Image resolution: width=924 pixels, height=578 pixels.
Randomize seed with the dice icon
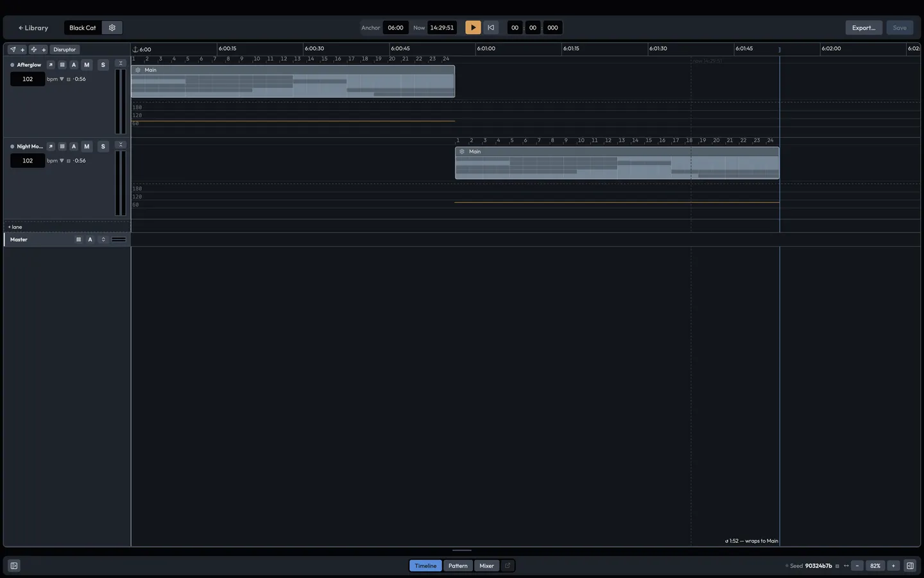[x=837, y=566]
